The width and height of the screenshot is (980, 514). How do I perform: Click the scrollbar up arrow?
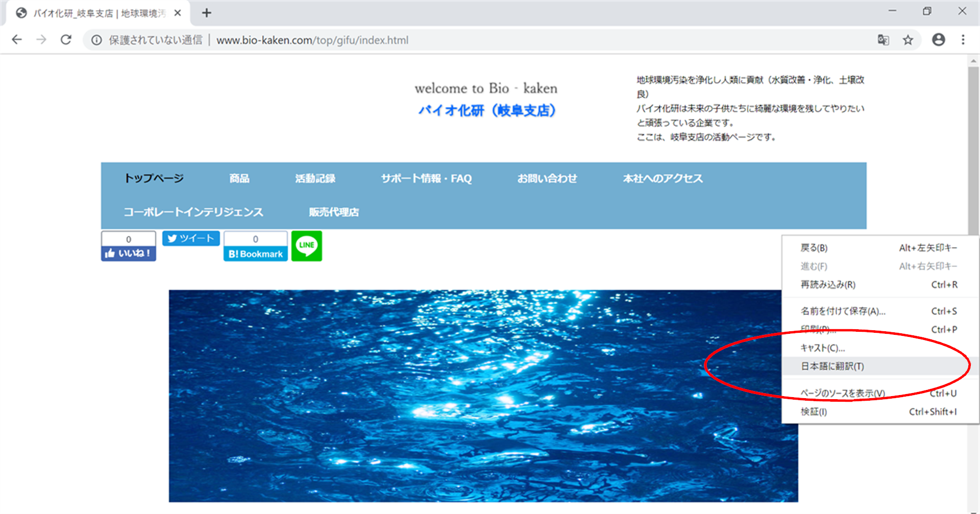(x=973, y=61)
